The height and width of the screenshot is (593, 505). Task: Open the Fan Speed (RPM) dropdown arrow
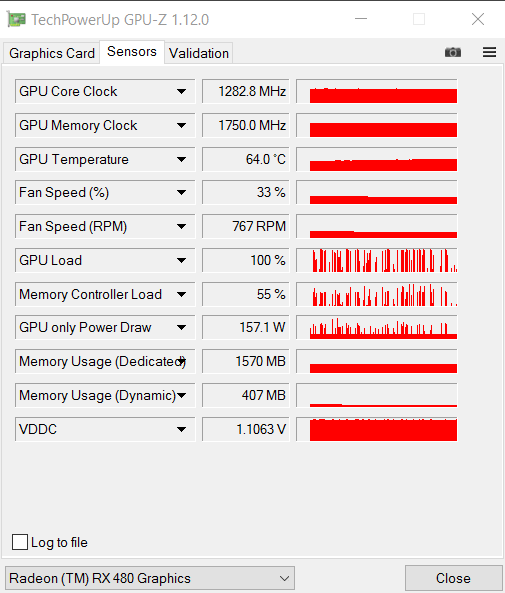(x=182, y=227)
